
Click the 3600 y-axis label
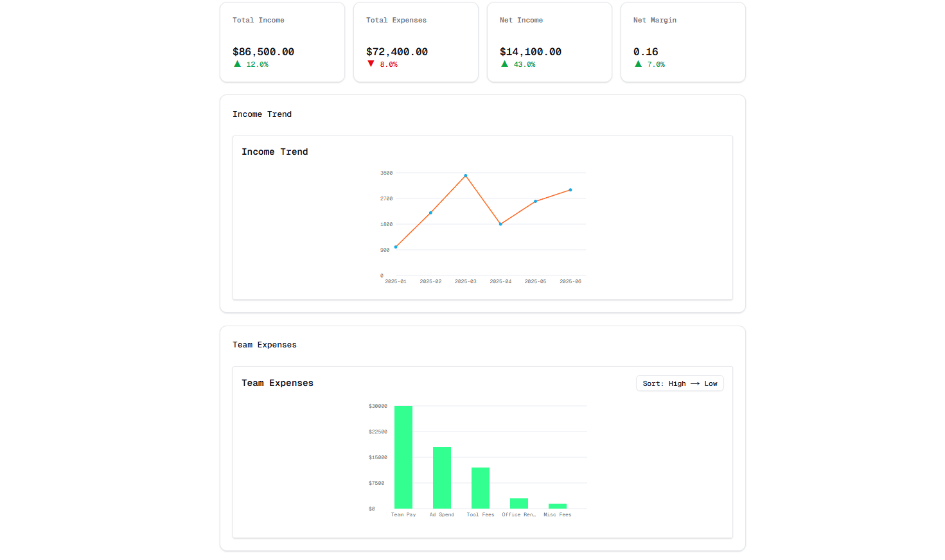tap(386, 173)
